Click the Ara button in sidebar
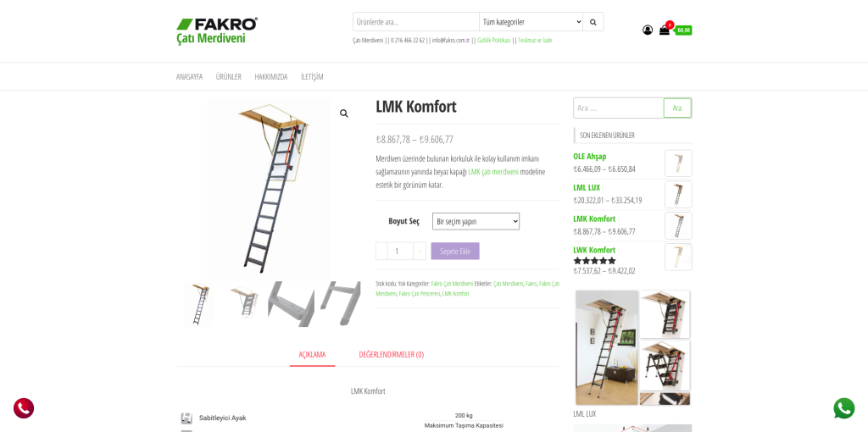Screen dimensions: 868x432 coord(677,108)
